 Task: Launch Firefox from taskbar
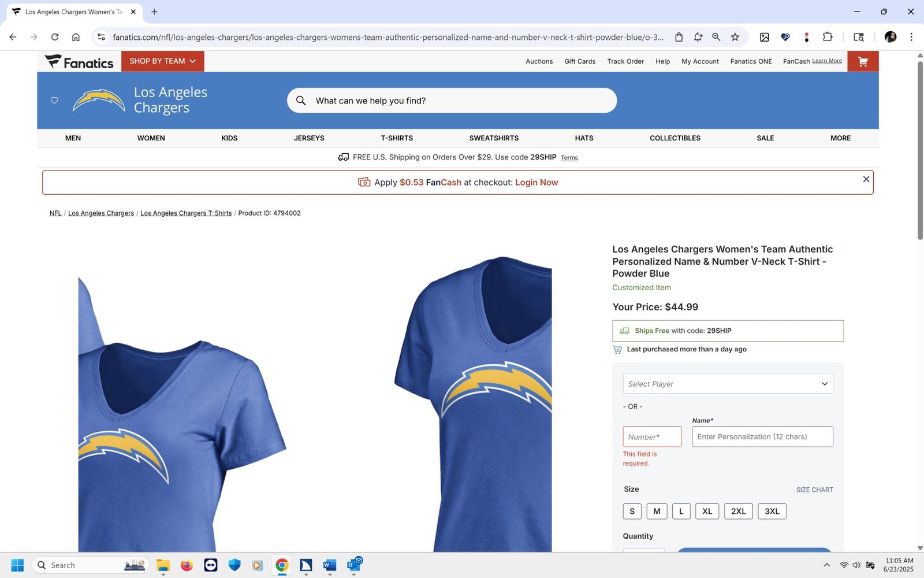(187, 565)
